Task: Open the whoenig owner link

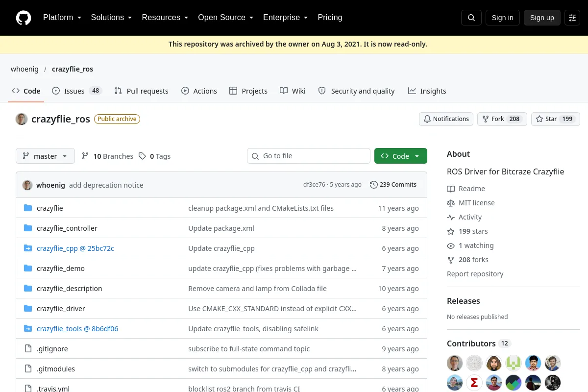Action: (24, 69)
